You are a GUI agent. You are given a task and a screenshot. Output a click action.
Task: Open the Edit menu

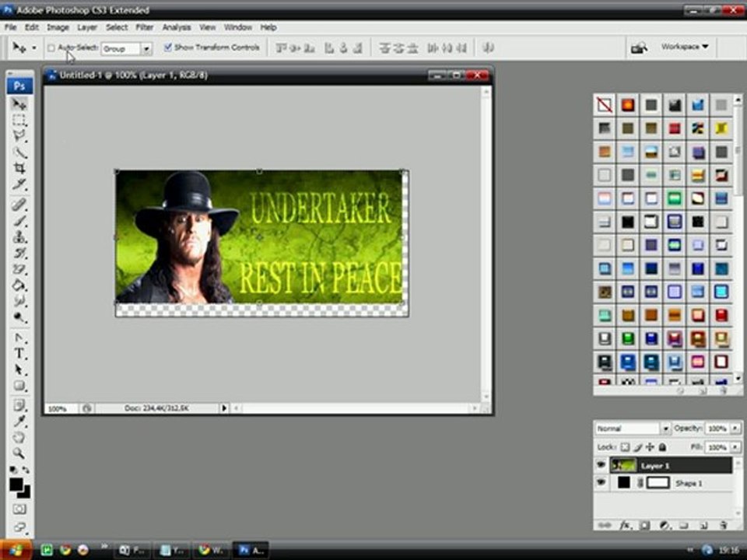click(x=31, y=27)
